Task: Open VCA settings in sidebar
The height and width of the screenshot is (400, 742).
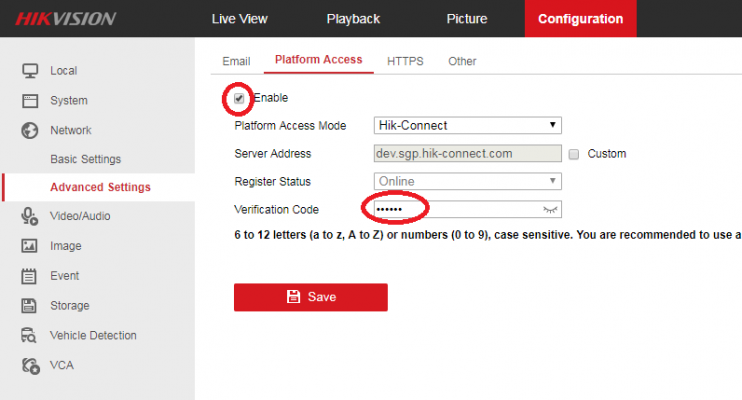Action: (x=62, y=365)
